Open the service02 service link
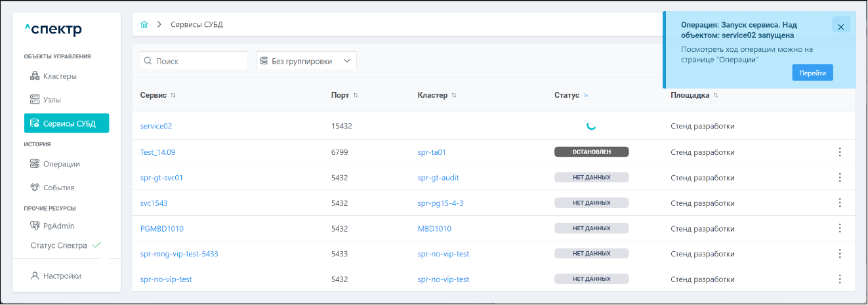 pos(156,126)
